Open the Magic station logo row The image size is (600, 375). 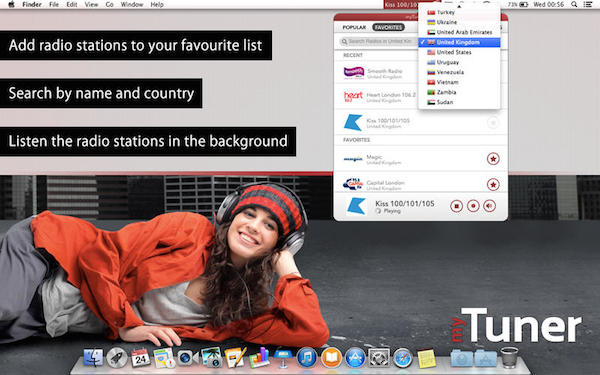click(353, 159)
